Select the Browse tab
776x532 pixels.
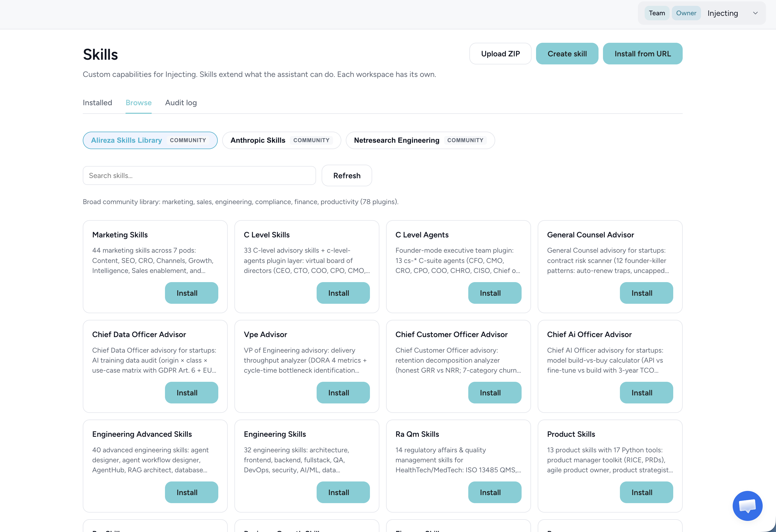(x=139, y=102)
